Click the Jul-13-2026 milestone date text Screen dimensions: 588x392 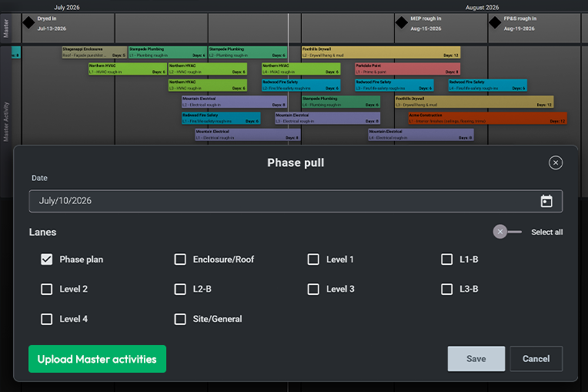click(52, 28)
